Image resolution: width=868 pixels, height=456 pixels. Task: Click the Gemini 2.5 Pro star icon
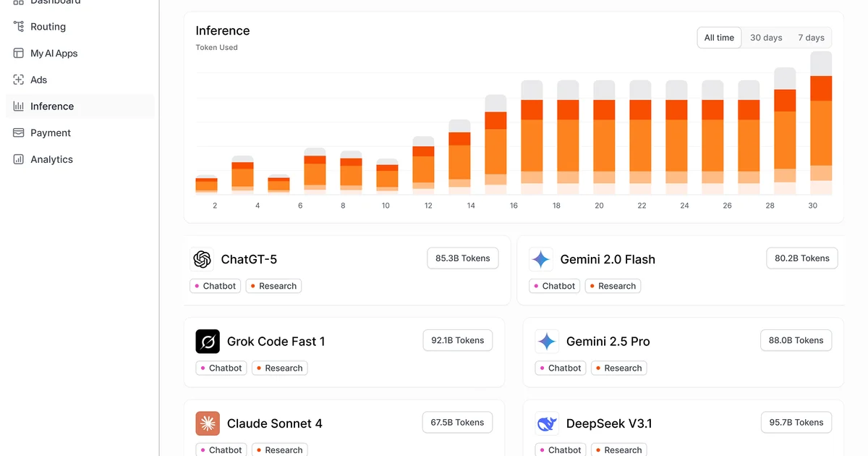click(547, 342)
